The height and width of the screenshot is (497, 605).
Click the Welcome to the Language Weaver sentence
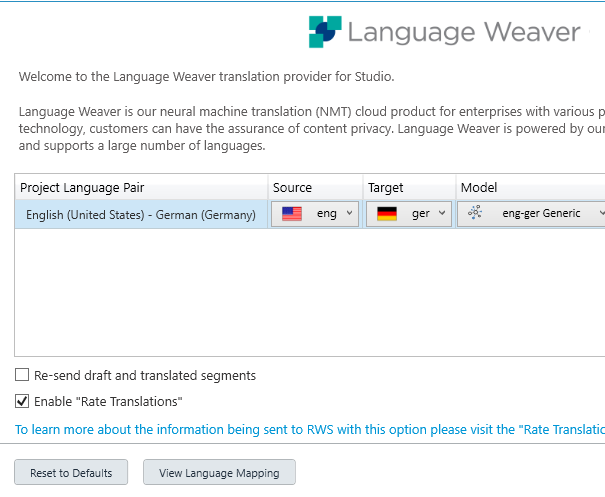coord(206,76)
